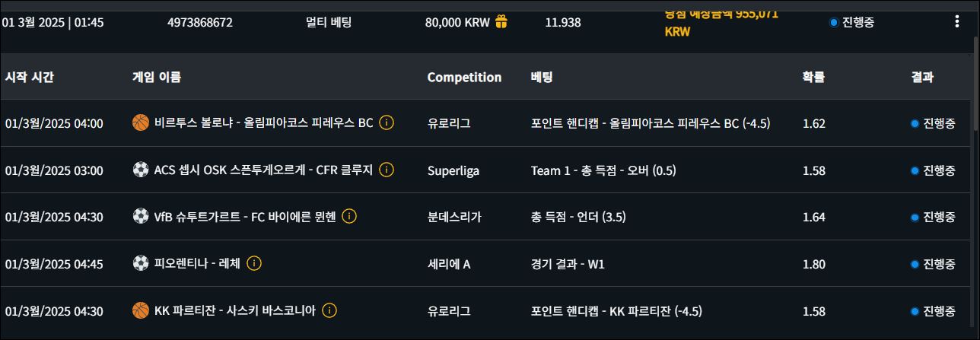980x340 pixels.
Task: Open VfB 슈투트가르트 - FC 바이에른 뮌헨 match
Action: 244,217
